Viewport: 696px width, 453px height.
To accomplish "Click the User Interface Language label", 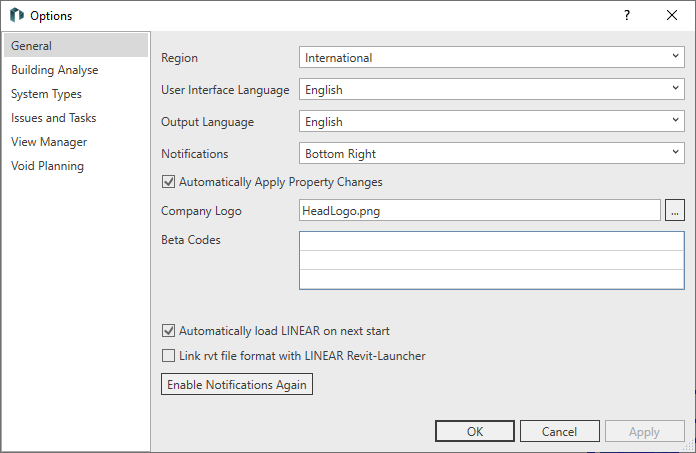I will (x=225, y=90).
